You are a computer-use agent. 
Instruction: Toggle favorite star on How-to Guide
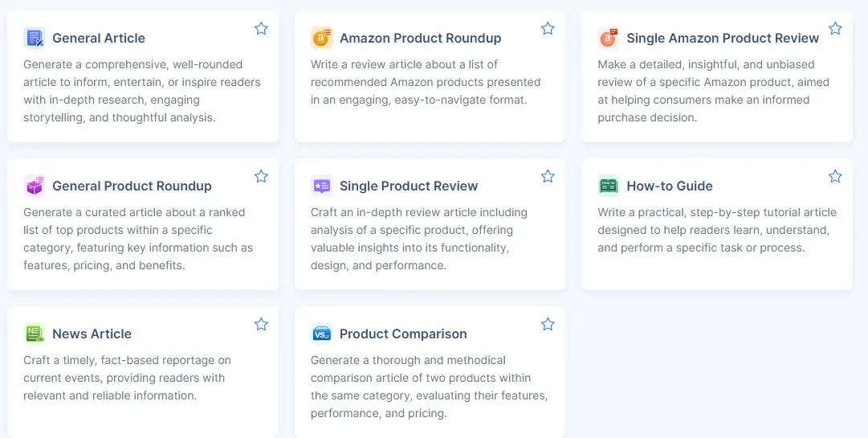pos(835,177)
